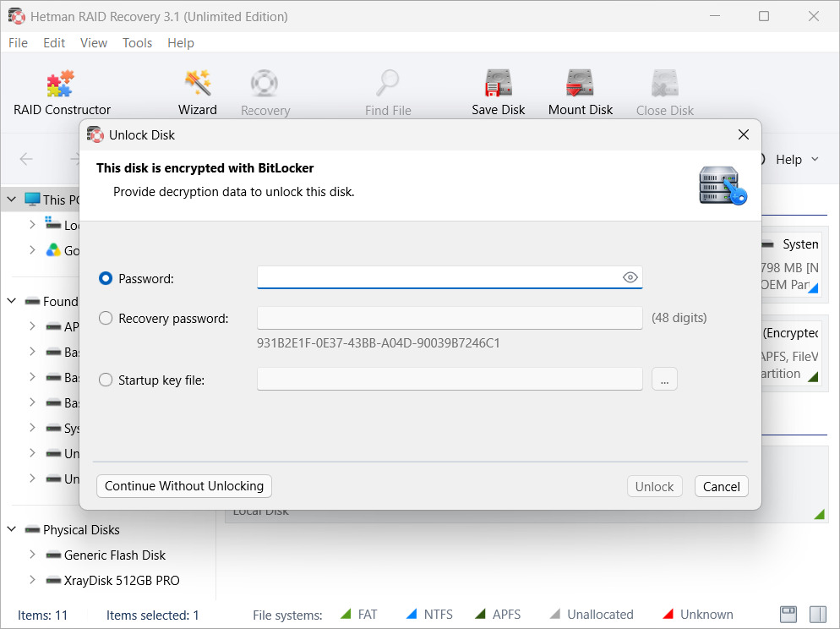
Task: Select the Startup key file radio option
Action: pos(106,380)
